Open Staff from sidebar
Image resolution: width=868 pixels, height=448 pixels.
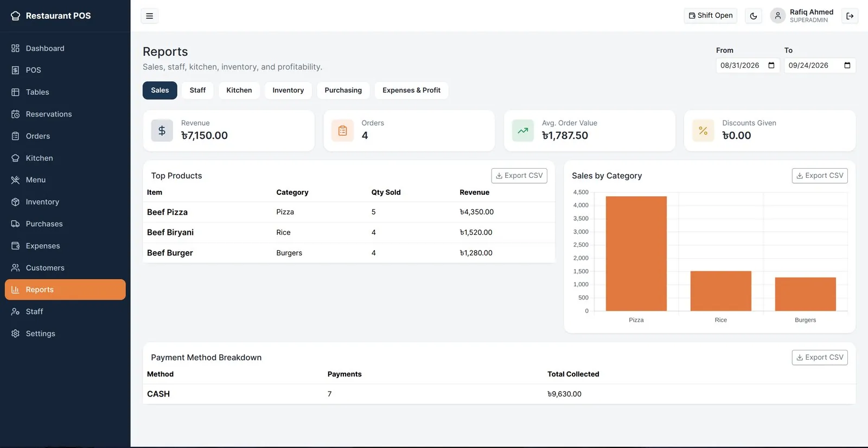[65, 311]
